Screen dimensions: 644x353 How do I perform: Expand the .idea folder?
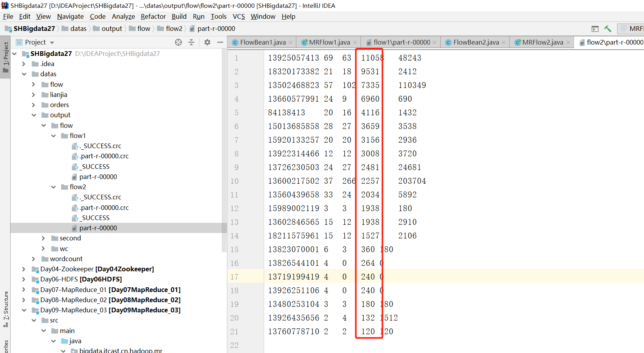click(24, 64)
